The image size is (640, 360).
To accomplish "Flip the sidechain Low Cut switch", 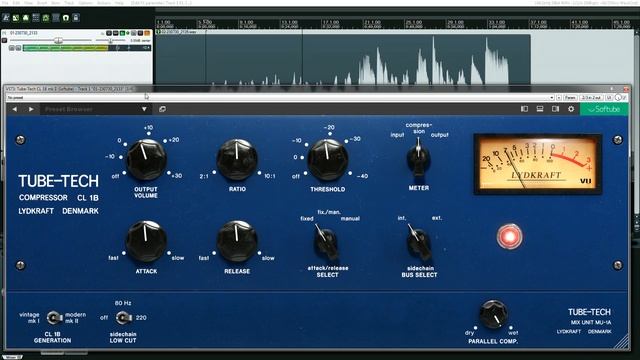I will 123,317.
